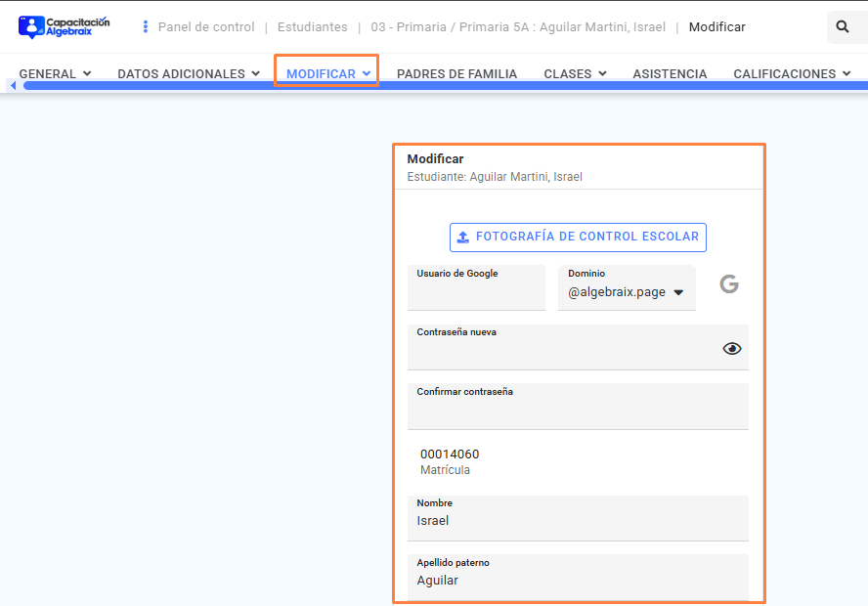The width and height of the screenshot is (868, 606).
Task: Click the matrícula number 00014060
Action: click(450, 454)
